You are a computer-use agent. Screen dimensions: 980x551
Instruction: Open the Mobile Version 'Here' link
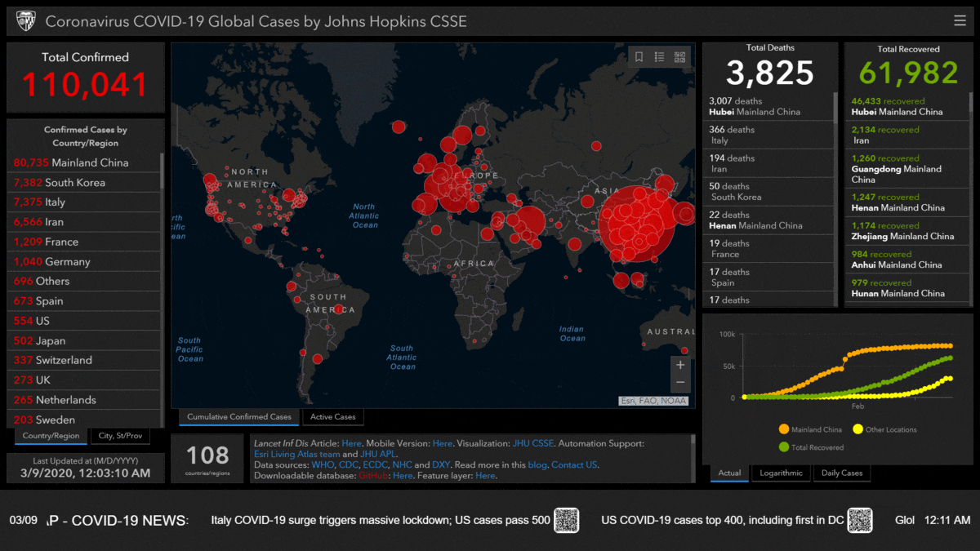tap(443, 443)
